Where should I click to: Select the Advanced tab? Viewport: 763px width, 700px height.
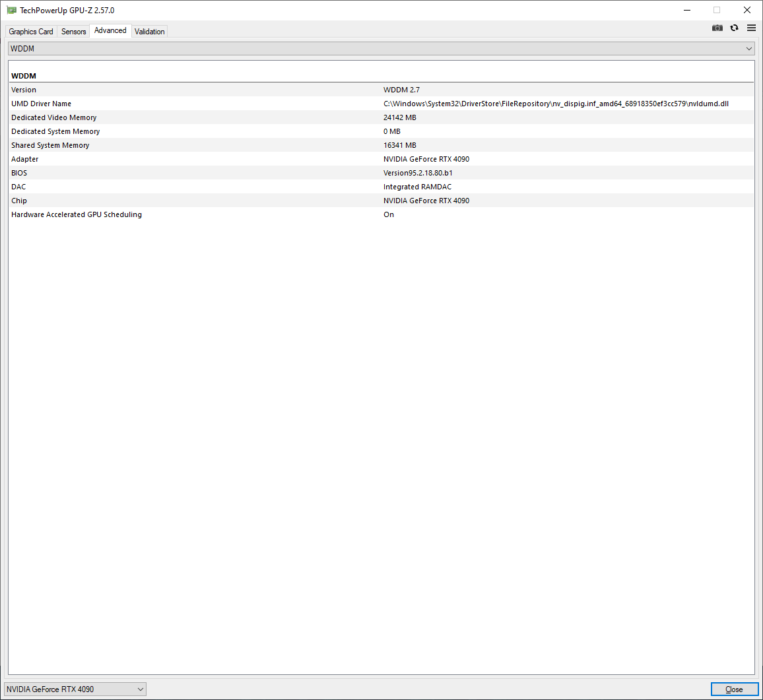pos(110,30)
